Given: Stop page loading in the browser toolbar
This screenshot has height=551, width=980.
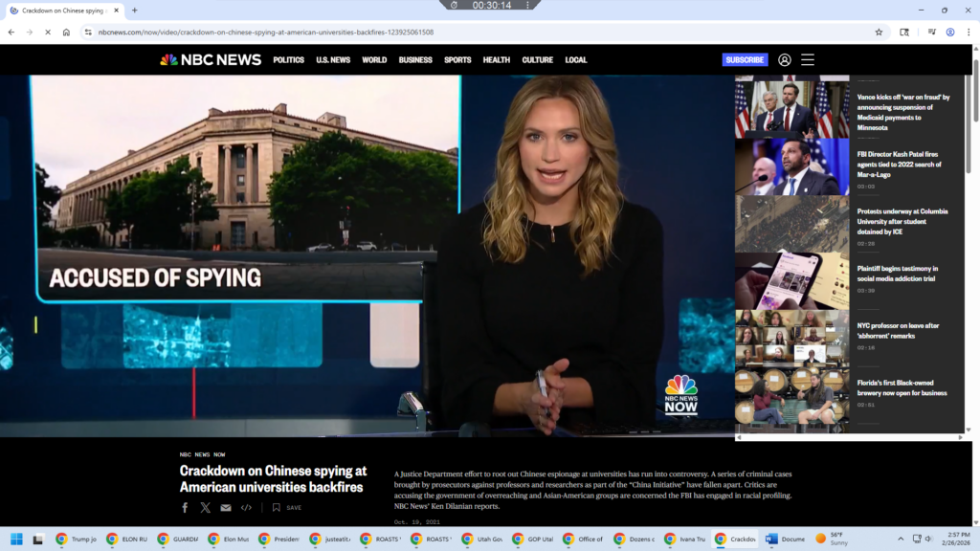Looking at the screenshot, I should (47, 32).
